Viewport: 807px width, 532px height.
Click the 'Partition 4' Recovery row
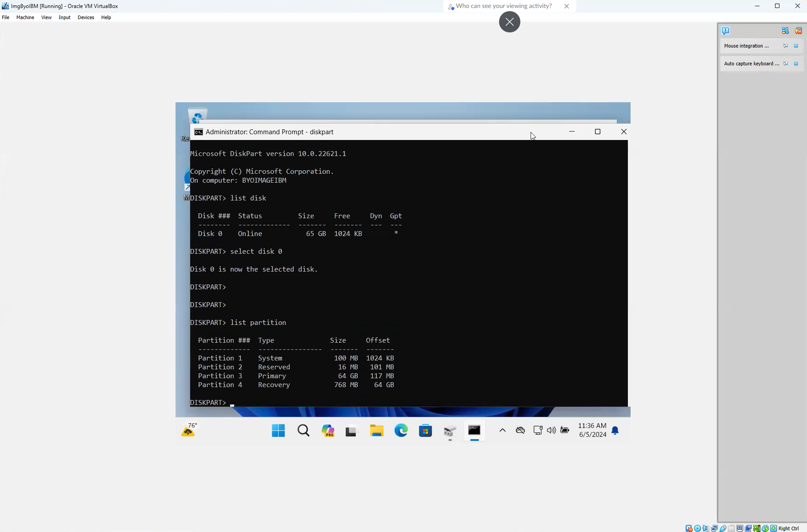pyautogui.click(x=296, y=385)
